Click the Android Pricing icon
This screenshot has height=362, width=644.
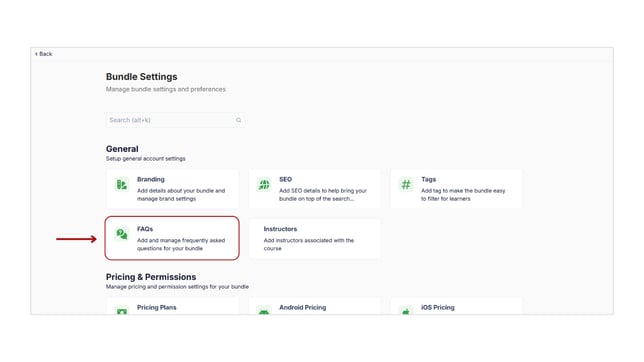pos(264,311)
